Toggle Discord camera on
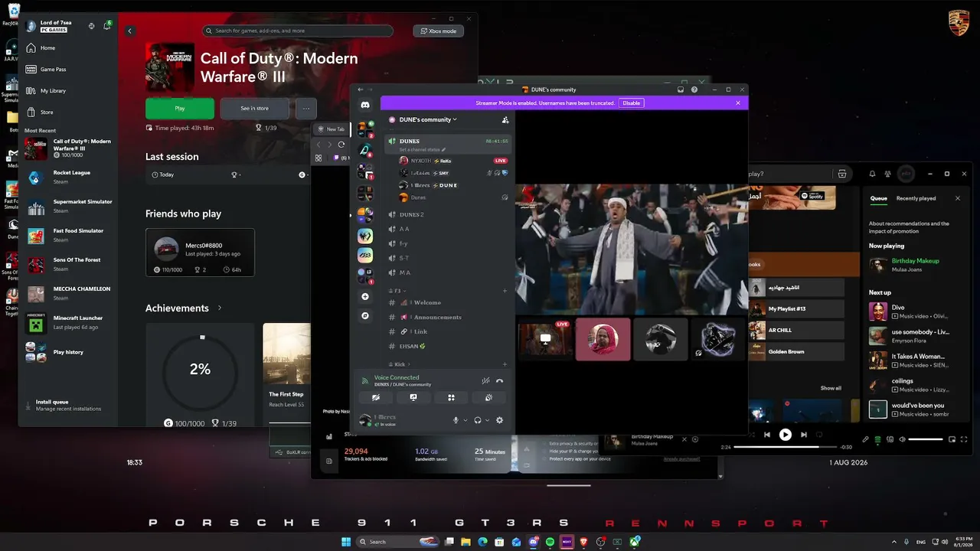Viewport: 980px width, 551px height. point(376,397)
